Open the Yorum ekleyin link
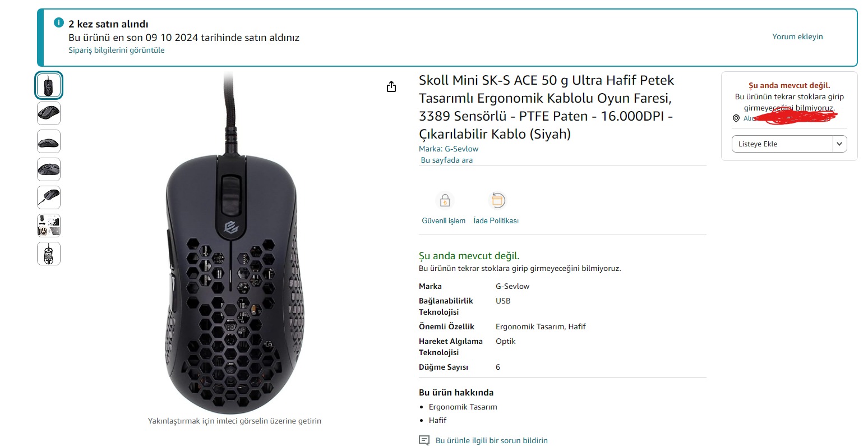This screenshot has width=868, height=446. click(x=797, y=36)
